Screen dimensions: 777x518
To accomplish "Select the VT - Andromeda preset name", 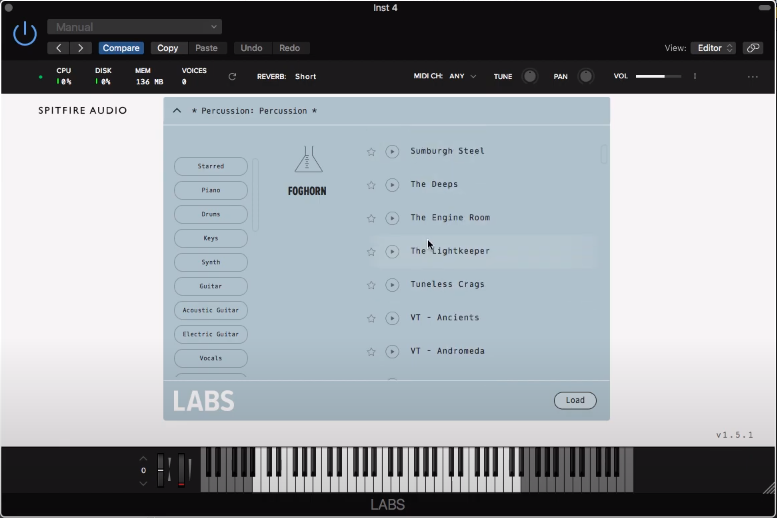I will (447, 351).
